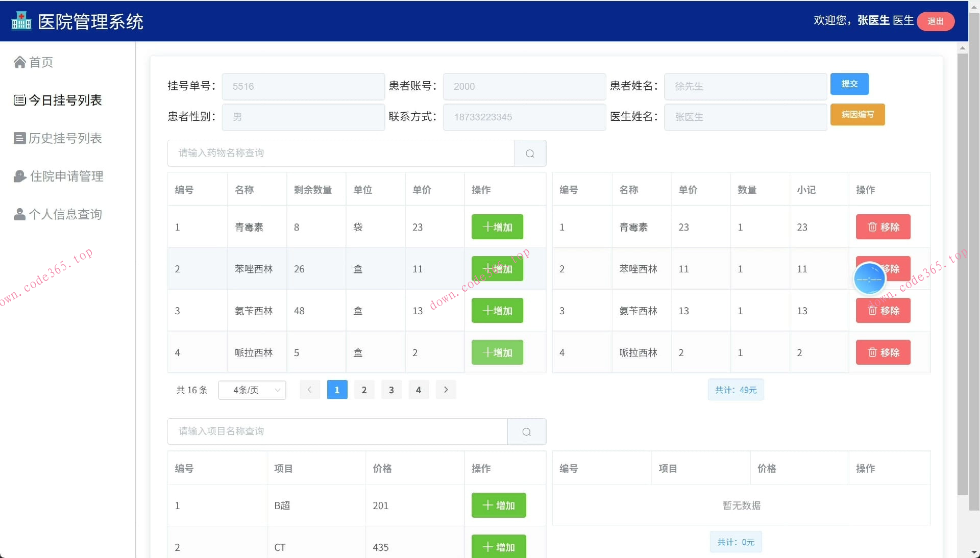Click the hospital logo in the header
The height and width of the screenshot is (558, 980).
click(20, 21)
